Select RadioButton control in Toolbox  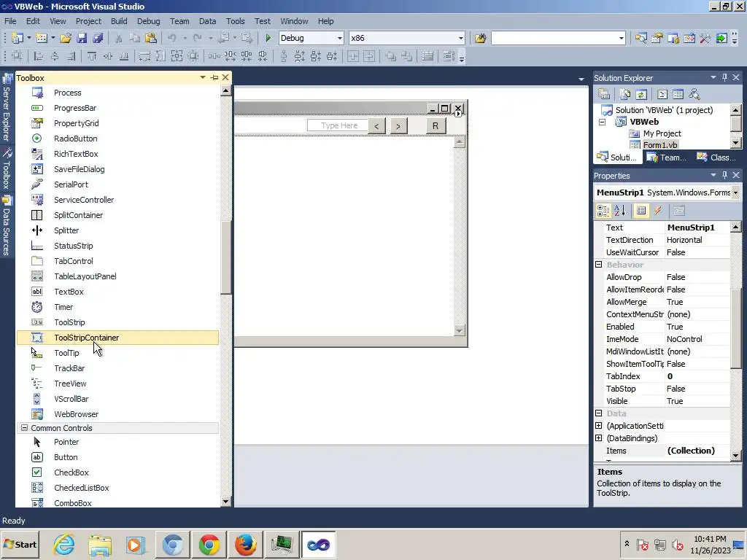(117, 139)
